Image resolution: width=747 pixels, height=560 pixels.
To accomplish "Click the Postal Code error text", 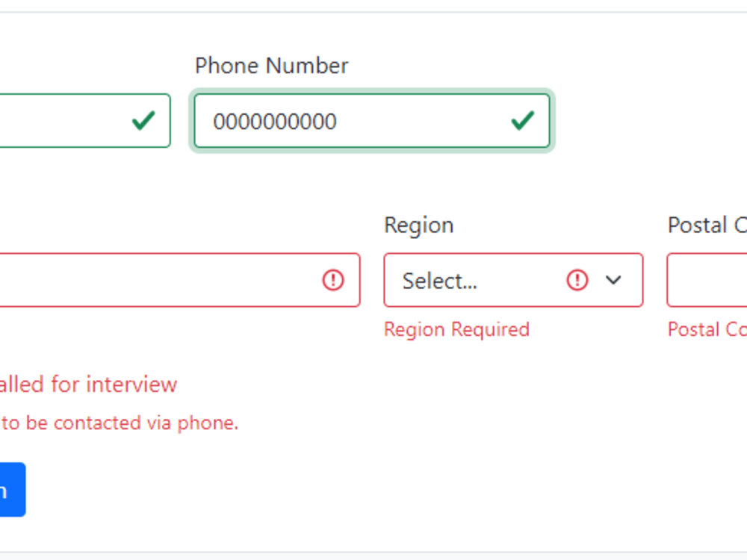I will coord(707,329).
